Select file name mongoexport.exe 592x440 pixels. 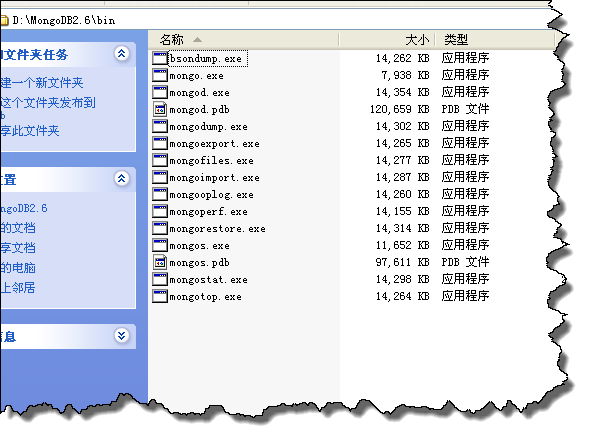215,144
